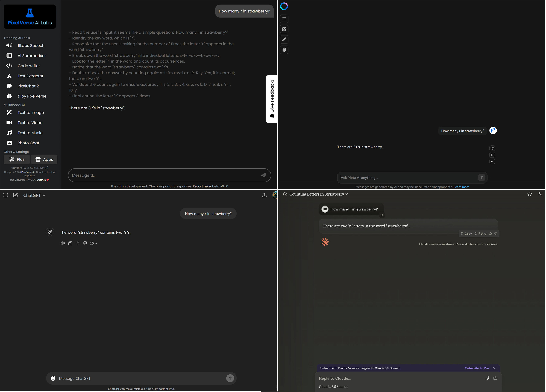
Task: Expand the ChatGPT model dropdown
Action: [x=34, y=195]
